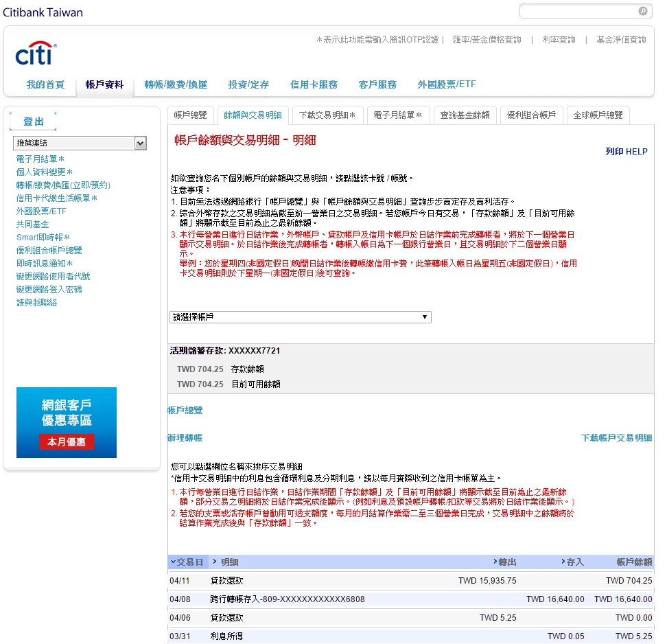Open the 投資/定存 main menu
Image resolution: width=667 pixels, height=644 pixels.
tap(248, 84)
